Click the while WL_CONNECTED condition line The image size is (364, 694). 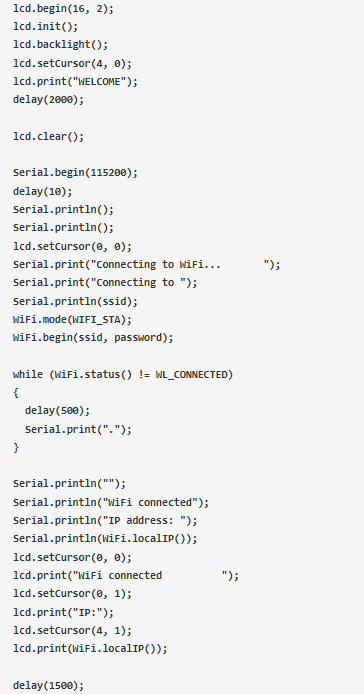click(x=123, y=375)
